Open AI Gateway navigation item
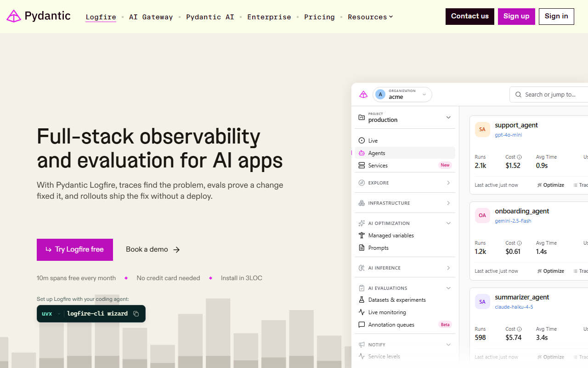The image size is (588, 368). coord(151,17)
